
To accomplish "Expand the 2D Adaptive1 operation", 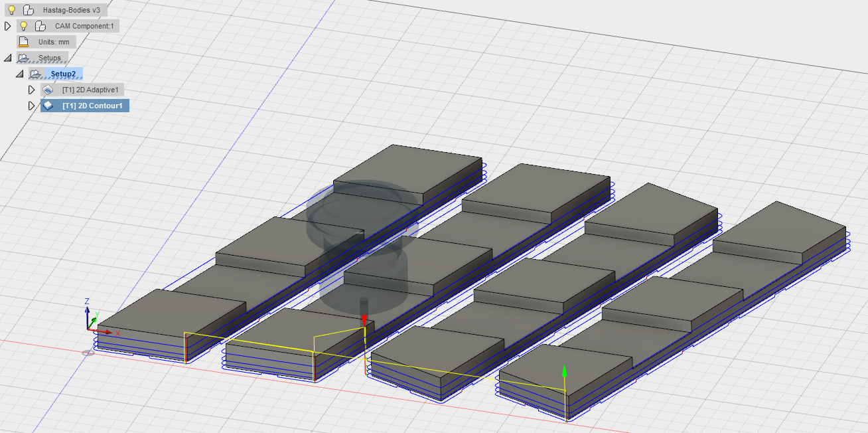I will [x=32, y=90].
